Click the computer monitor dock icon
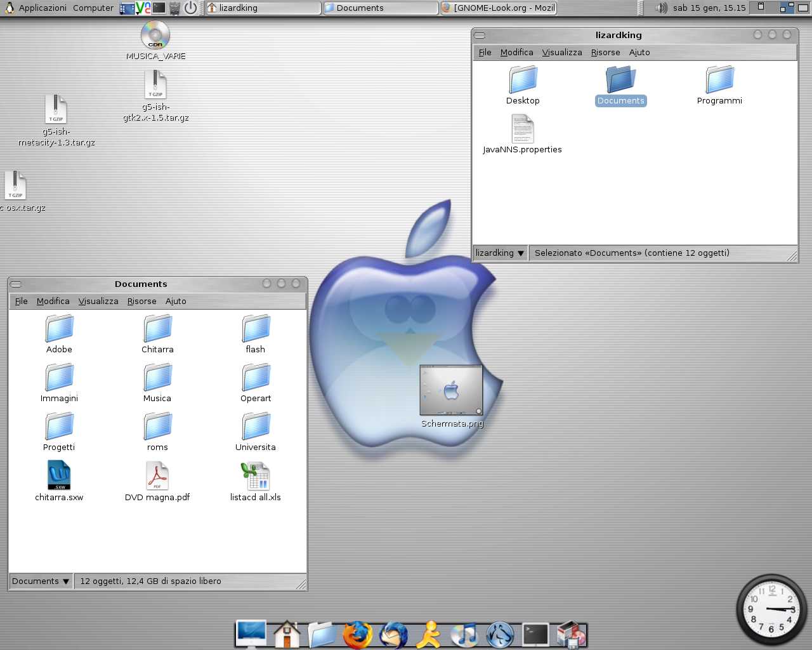The image size is (812, 650). [251, 635]
